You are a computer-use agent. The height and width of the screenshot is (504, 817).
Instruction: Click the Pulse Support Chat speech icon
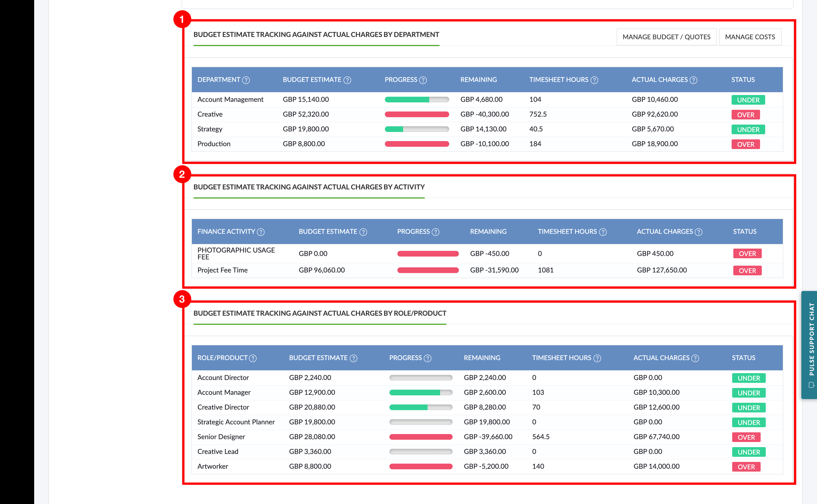point(811,385)
